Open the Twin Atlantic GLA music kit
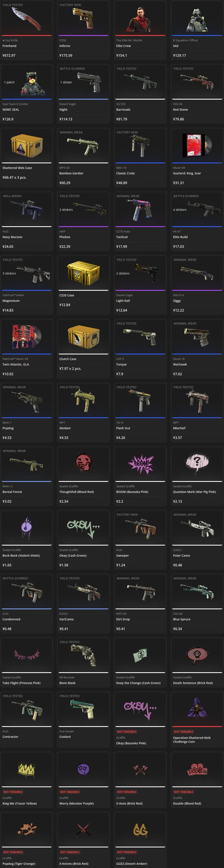The width and height of the screenshot is (224, 868). click(x=27, y=348)
